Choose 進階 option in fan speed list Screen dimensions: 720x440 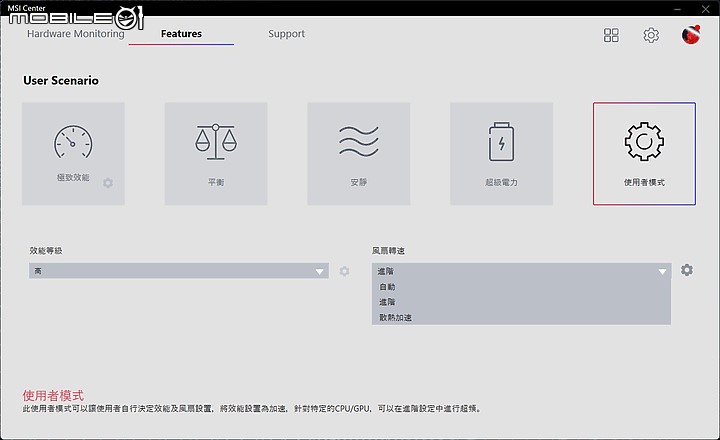pyautogui.click(x=522, y=302)
